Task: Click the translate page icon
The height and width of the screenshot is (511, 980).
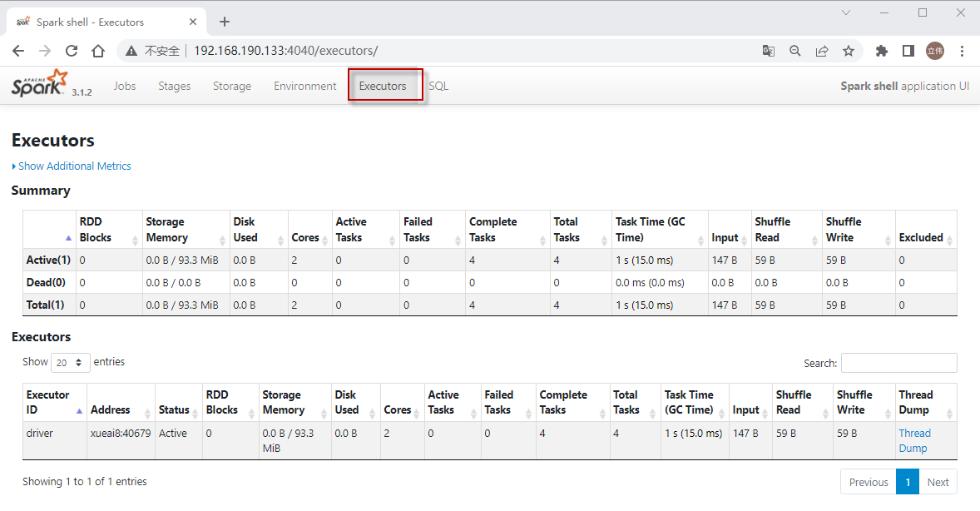Action: coord(769,51)
